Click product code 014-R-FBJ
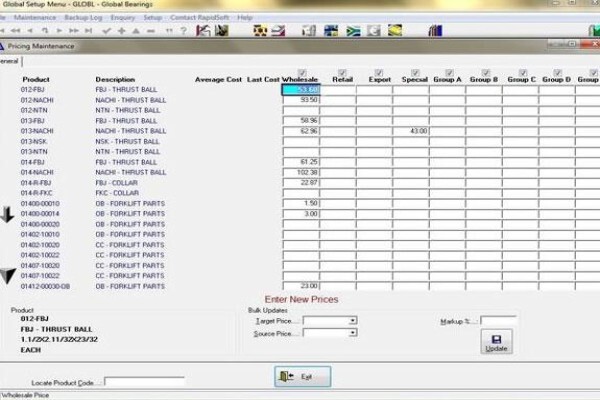Screen dimensions: 600x400 pyautogui.click(x=36, y=183)
